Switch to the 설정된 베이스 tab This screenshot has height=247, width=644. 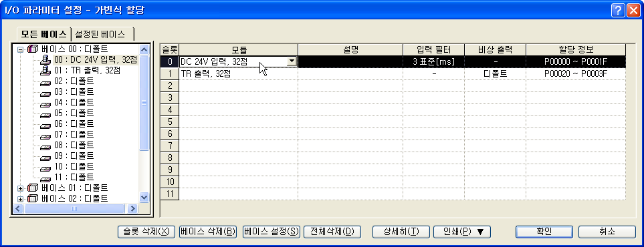[103, 33]
